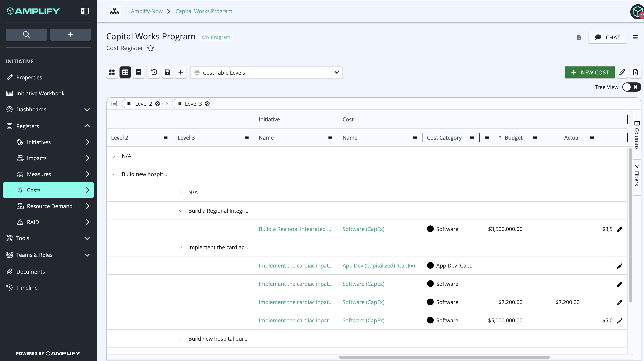Open Cost Category column menu icon
This screenshot has height=361, width=644.
pos(472,138)
